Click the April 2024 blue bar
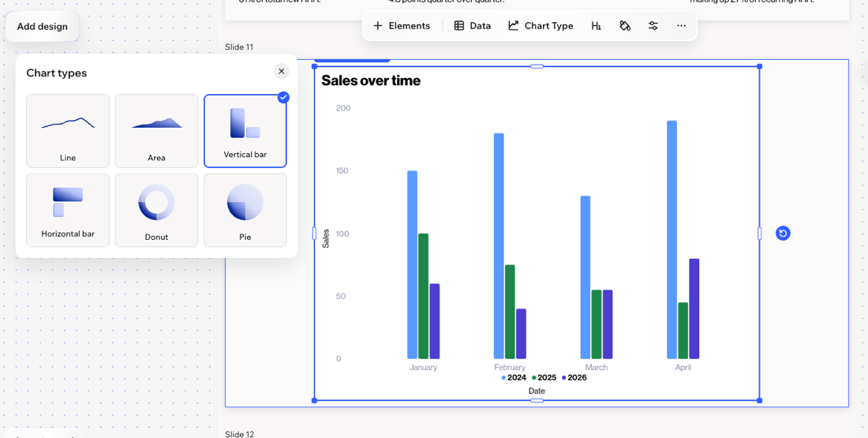The width and height of the screenshot is (868, 438). coord(672,240)
